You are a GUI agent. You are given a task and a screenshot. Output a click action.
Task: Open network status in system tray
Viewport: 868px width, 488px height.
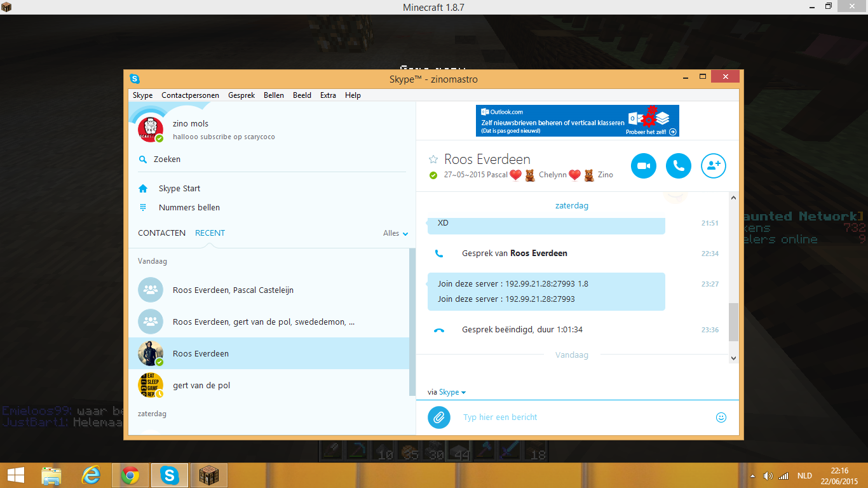tap(783, 476)
